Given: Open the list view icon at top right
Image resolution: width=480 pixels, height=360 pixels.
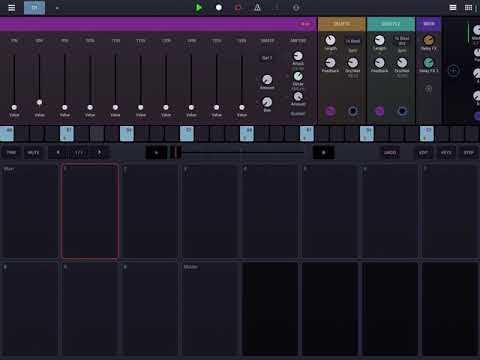Looking at the screenshot, I should pyautogui.click(x=453, y=7).
